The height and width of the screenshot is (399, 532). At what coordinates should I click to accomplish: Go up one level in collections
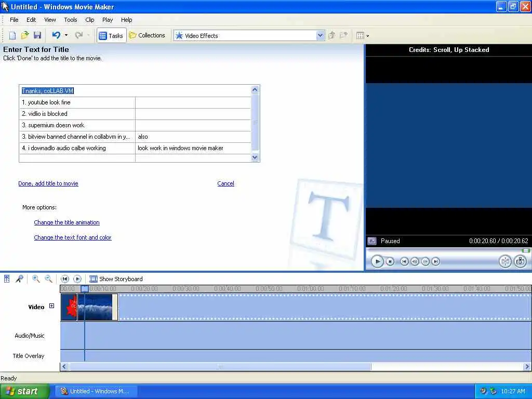click(332, 35)
